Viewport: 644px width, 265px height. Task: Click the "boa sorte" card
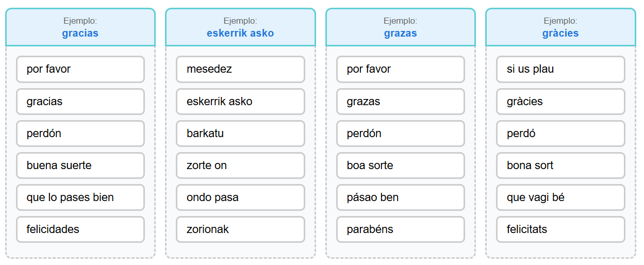[401, 165]
